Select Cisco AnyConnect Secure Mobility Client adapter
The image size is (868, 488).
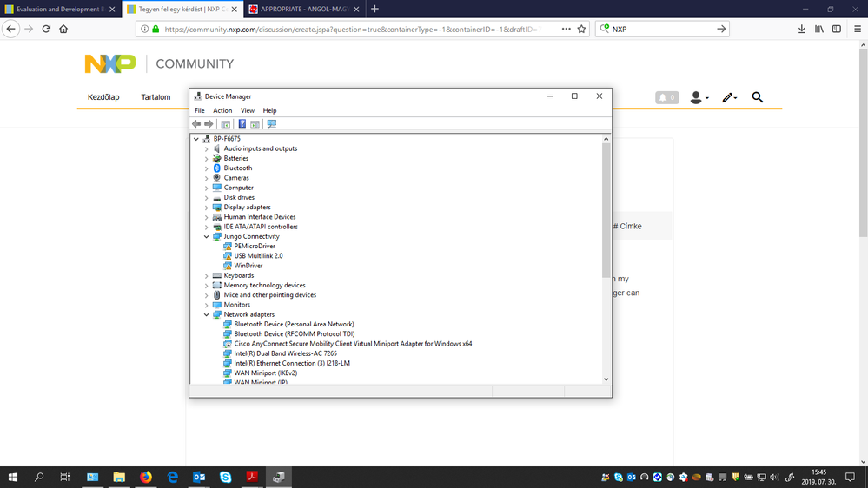pyautogui.click(x=353, y=344)
